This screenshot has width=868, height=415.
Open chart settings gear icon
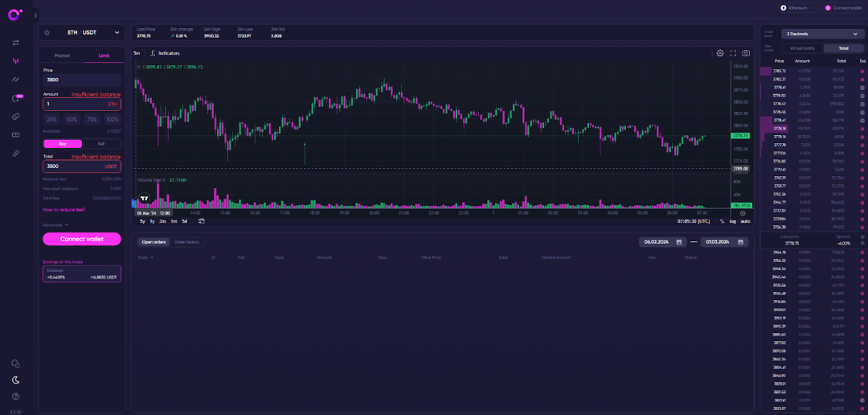(x=720, y=53)
